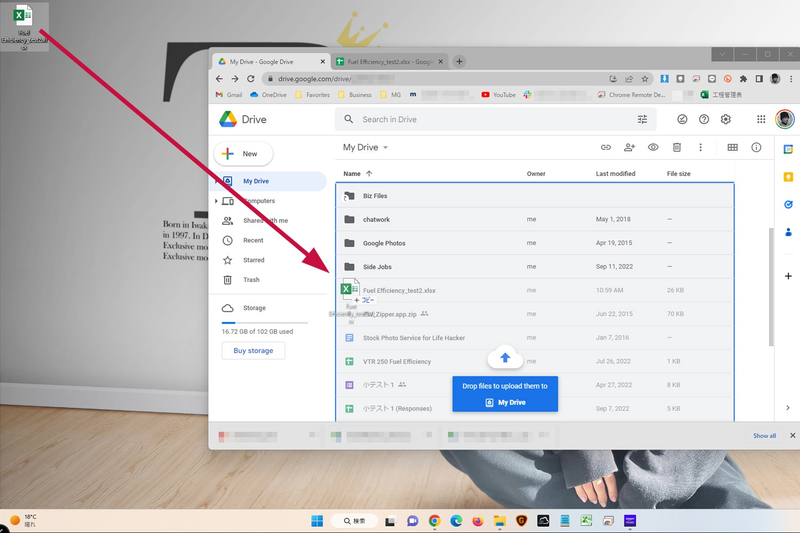Open the My Drive location dropdown
This screenshot has height=533, width=800.
click(x=365, y=147)
